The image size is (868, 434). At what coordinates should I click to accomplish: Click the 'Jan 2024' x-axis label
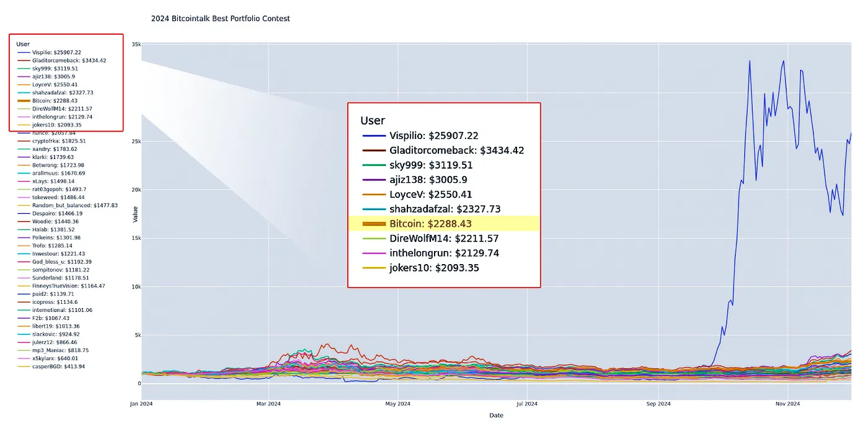tap(141, 404)
